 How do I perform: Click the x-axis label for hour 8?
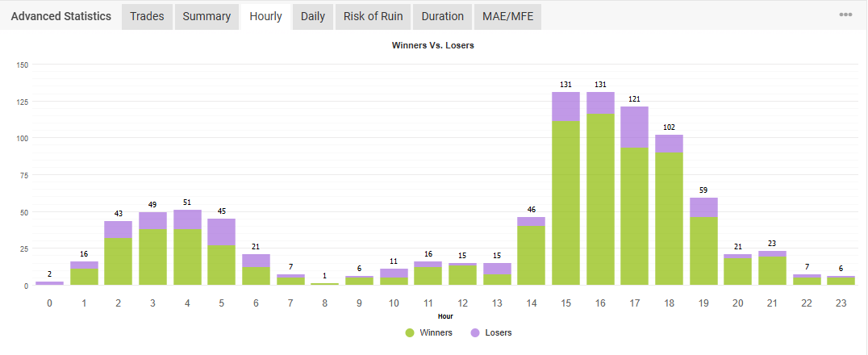tap(324, 303)
